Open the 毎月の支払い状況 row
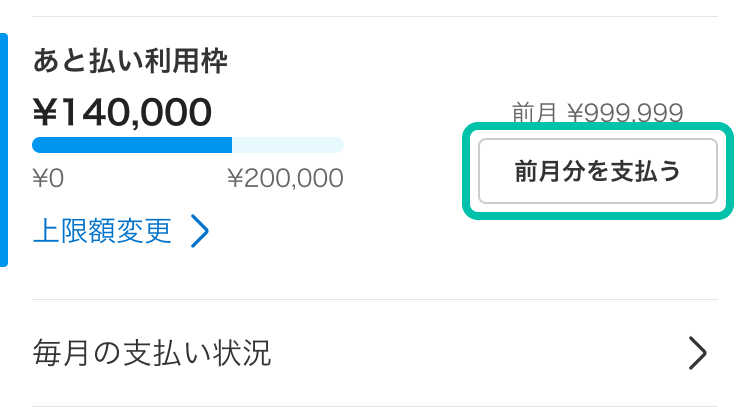This screenshot has width=750, height=407. (152, 352)
